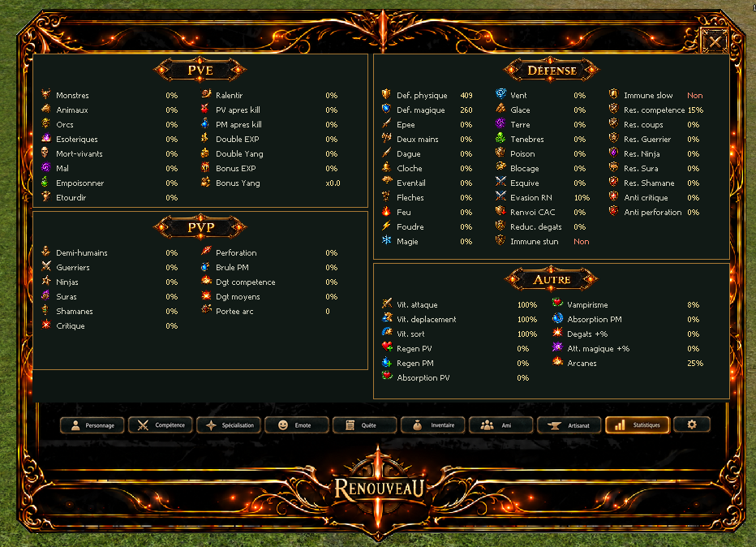Click the Tenebres green icon
Screen dimensions: 756x547
500,138
